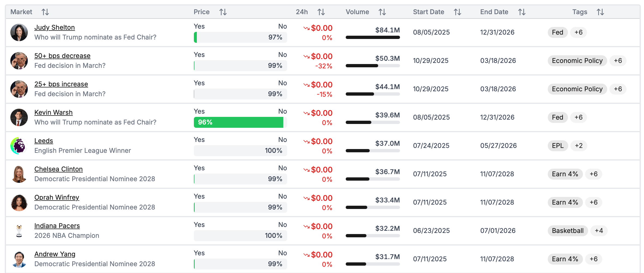Click the NBA trophy icon for Pacers
This screenshot has height=273, width=644.
pos(19,231)
